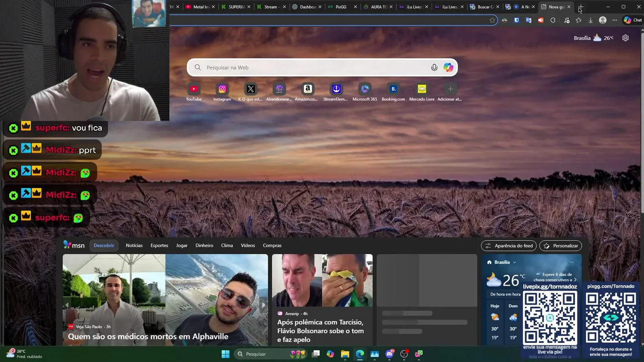644x362 pixels.
Task: Close the PixGG browser tab
Action: (x=355, y=7)
